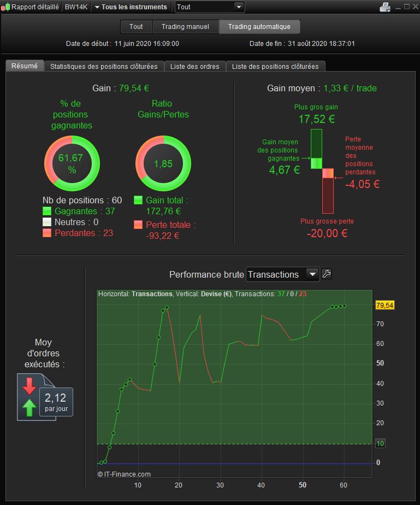
Task: Click the yellow 79,54 price label
Action: click(x=385, y=305)
